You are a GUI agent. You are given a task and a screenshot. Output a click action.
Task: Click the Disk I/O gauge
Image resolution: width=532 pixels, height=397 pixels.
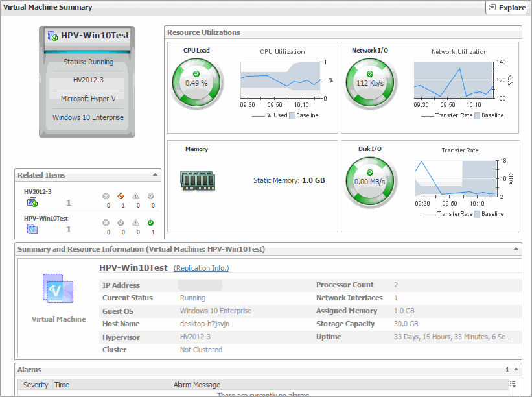370,182
